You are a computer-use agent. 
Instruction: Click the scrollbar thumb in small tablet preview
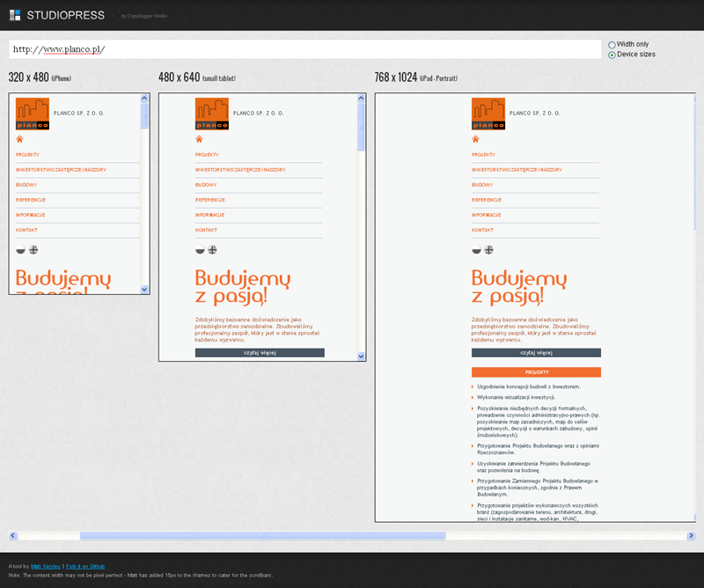click(x=361, y=127)
